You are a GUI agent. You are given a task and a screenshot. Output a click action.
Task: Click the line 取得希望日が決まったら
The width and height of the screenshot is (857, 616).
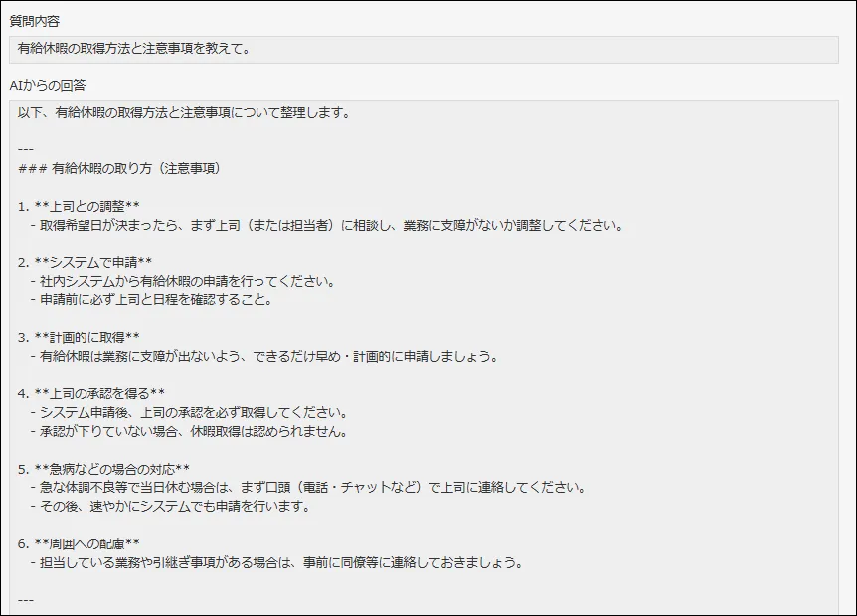[327, 225]
